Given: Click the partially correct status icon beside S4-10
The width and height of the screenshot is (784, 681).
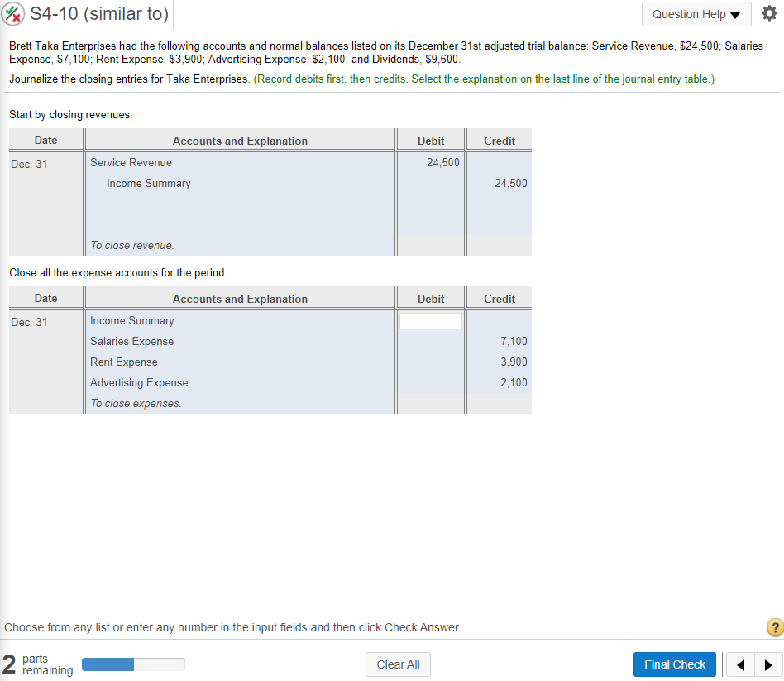Looking at the screenshot, I should pos(13,13).
